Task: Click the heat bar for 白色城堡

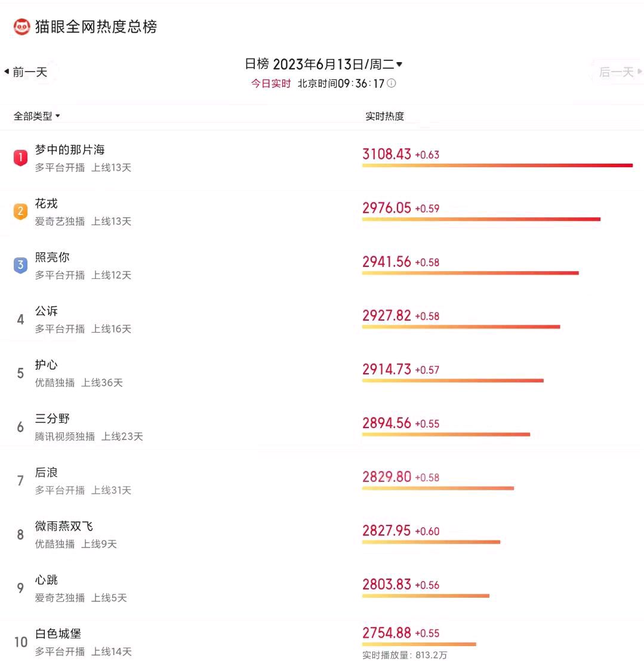Action: coord(419,644)
